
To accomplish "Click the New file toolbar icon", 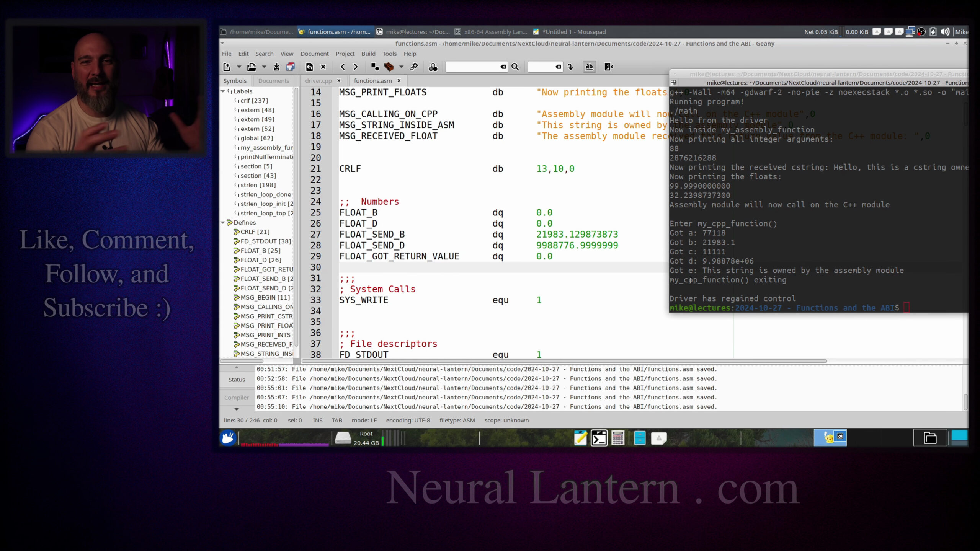I will [x=227, y=67].
